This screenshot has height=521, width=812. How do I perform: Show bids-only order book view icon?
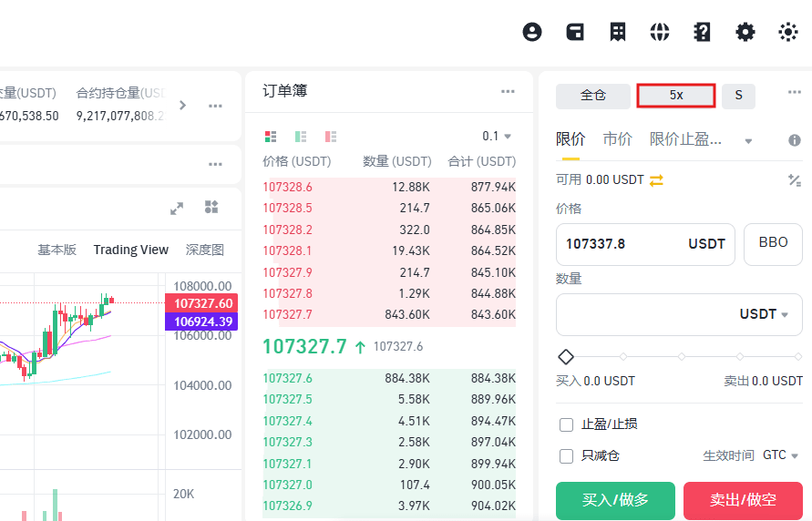pos(301,137)
